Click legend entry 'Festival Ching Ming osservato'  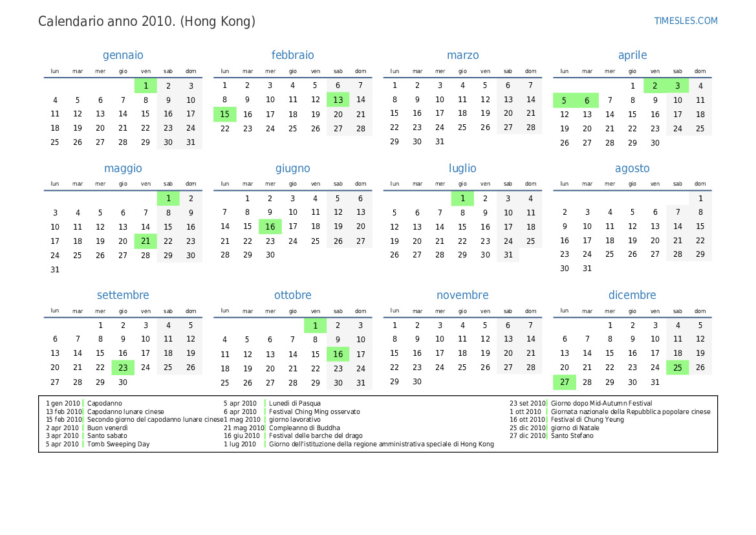click(314, 411)
